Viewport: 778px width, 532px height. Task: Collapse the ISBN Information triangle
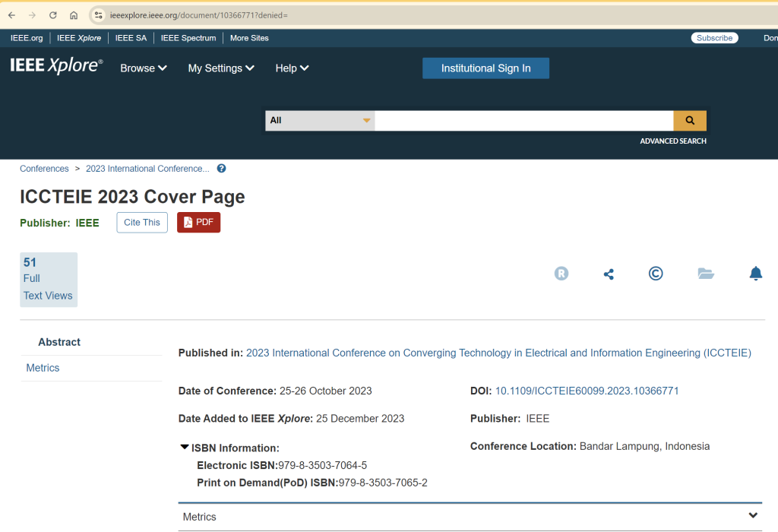[x=184, y=447]
